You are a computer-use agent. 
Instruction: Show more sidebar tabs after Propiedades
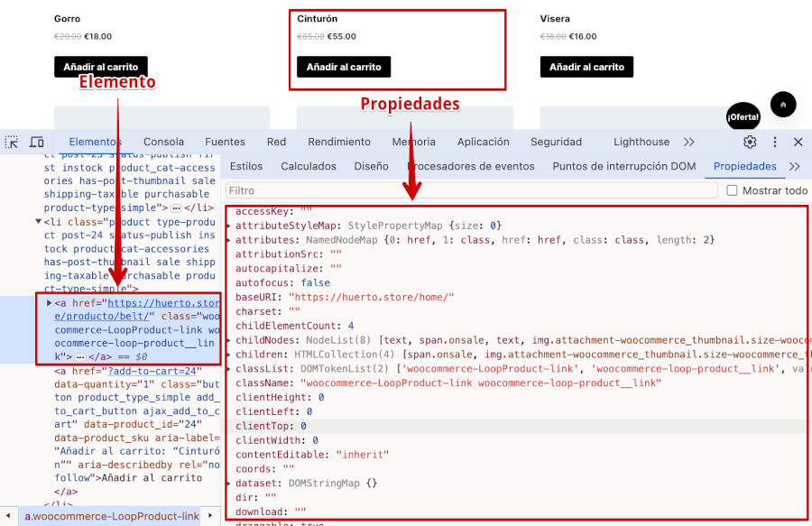[794, 166]
